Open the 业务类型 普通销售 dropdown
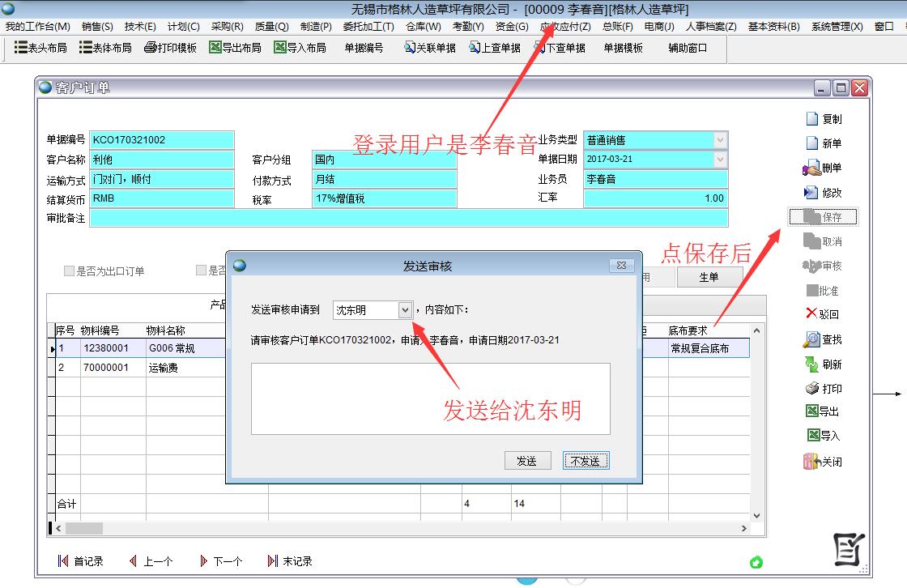The width and height of the screenshot is (907, 588). 720,140
